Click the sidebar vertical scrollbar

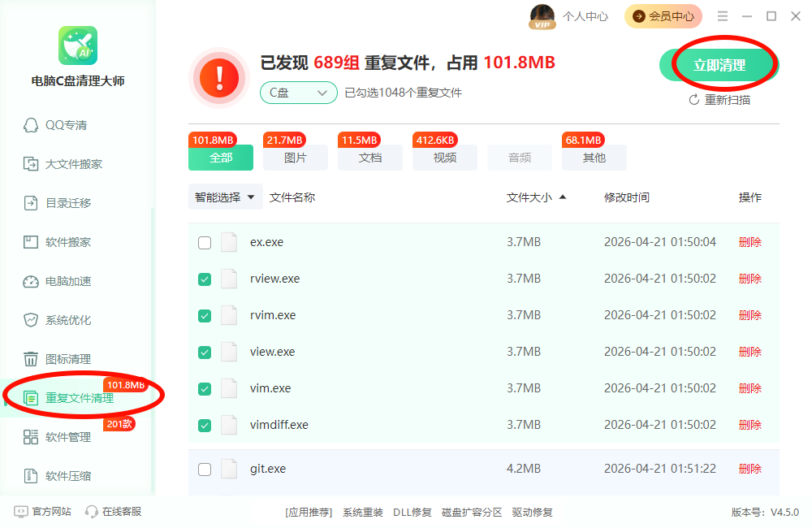tap(153, 350)
